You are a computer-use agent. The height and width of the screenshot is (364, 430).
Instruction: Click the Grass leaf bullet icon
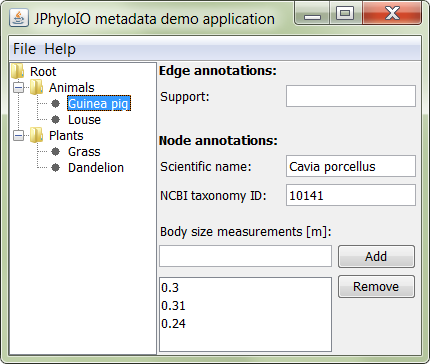tap(56, 152)
